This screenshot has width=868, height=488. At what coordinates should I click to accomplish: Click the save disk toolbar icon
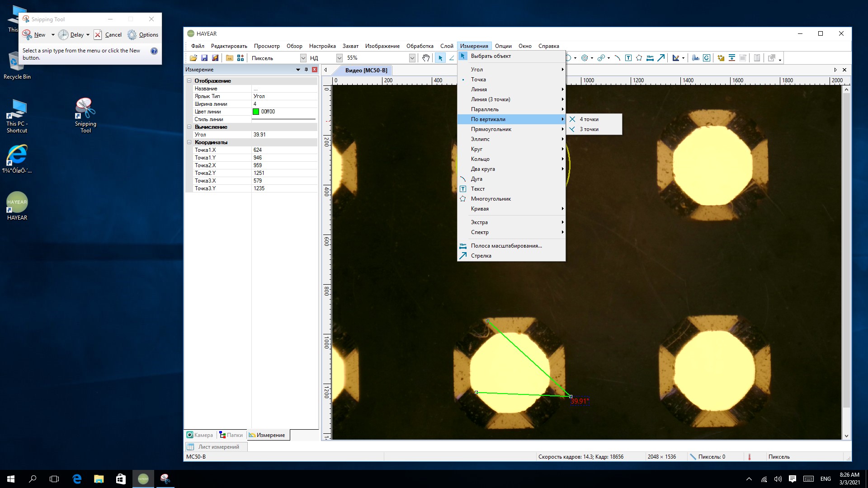pos(204,58)
